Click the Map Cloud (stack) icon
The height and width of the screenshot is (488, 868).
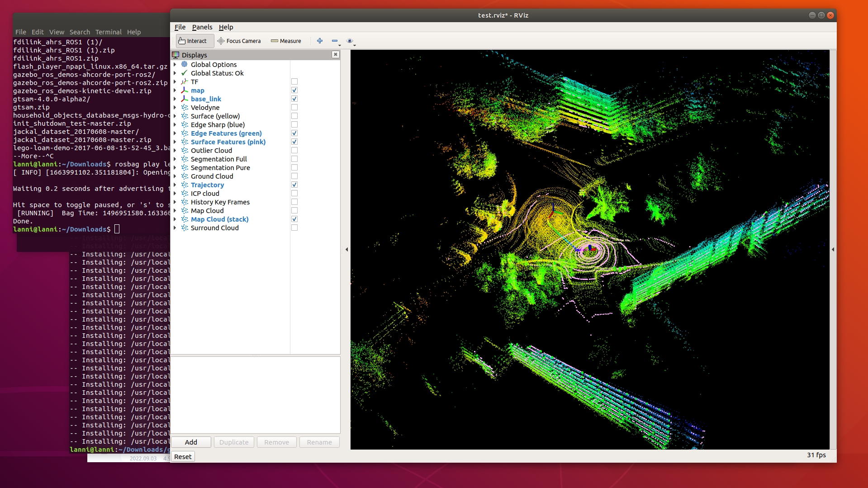point(185,219)
